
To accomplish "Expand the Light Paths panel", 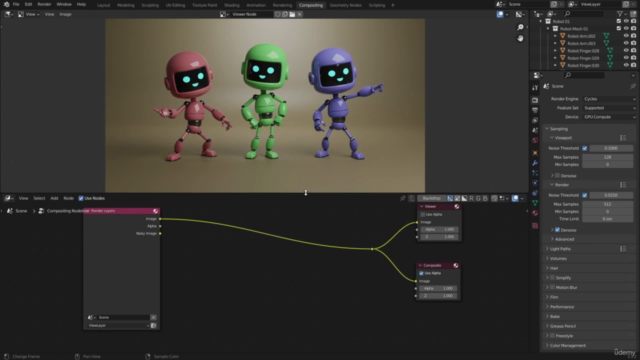I will click(x=560, y=249).
